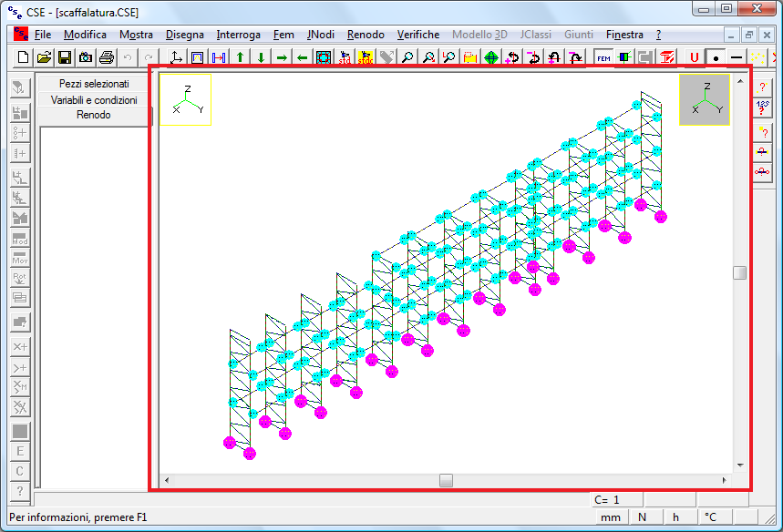The width and height of the screenshot is (783, 532).
Task: Expand the Disegna menu
Action: (x=185, y=35)
